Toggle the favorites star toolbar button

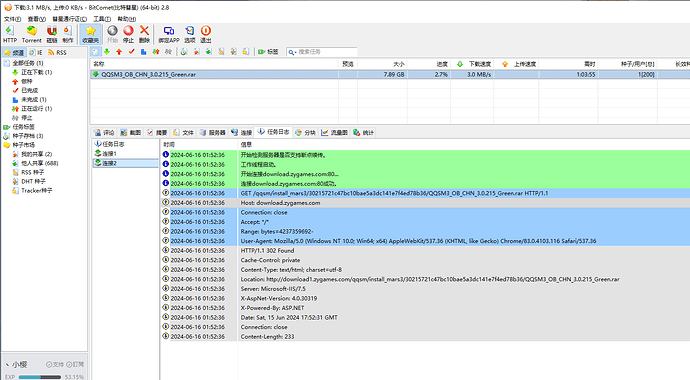tap(91, 34)
